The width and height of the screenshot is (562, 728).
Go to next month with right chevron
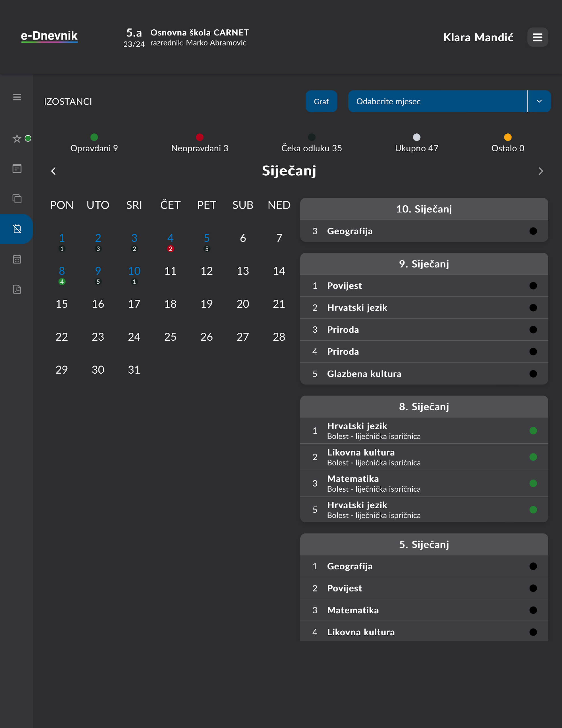[541, 171]
